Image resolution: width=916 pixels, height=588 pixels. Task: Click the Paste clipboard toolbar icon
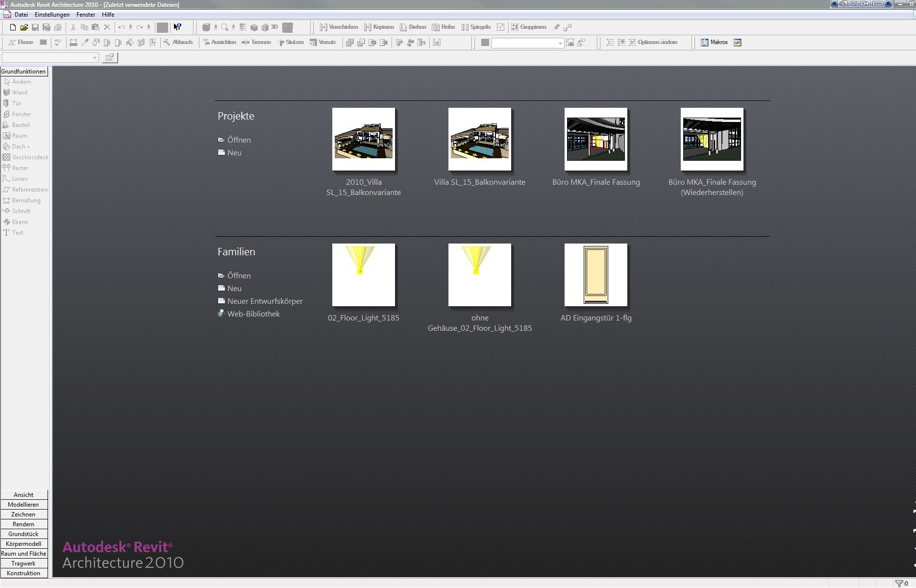(96, 27)
